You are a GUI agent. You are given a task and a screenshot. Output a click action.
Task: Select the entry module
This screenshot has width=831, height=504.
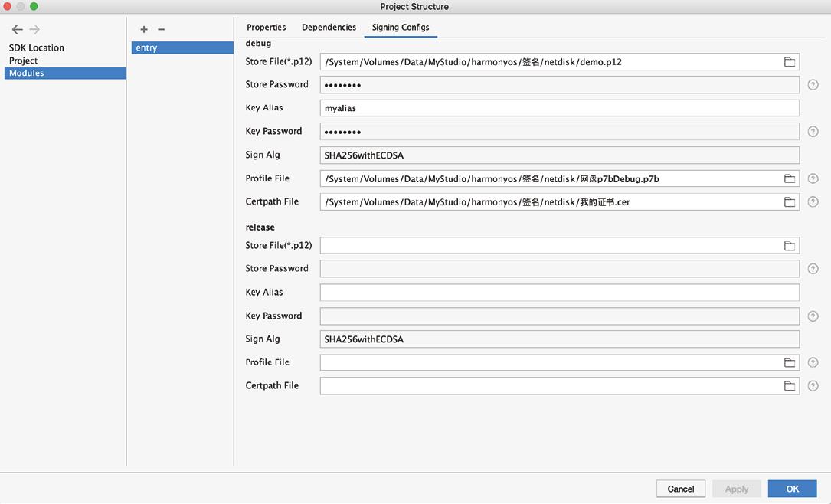pyautogui.click(x=182, y=47)
